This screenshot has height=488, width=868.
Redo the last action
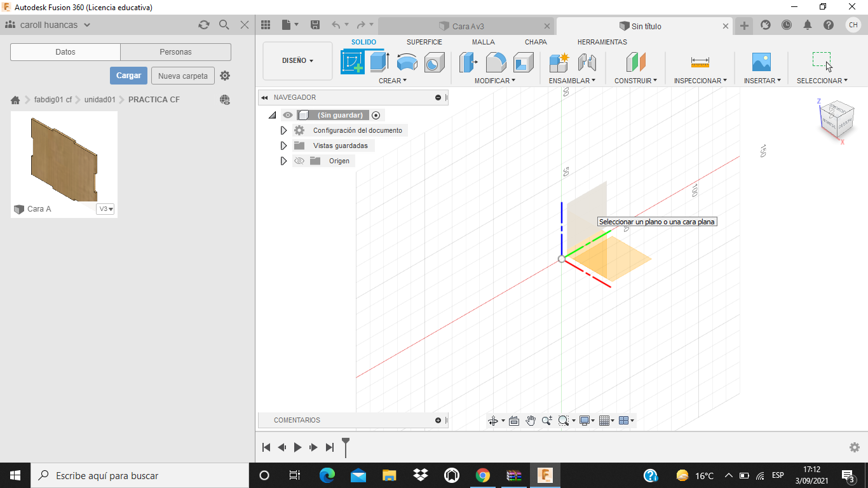click(x=361, y=25)
